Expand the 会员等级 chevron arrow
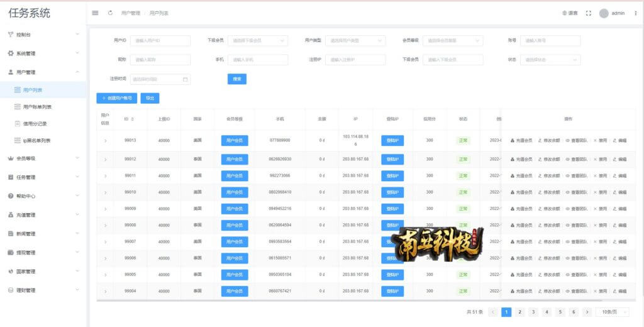The height and width of the screenshot is (327, 644). [x=77, y=158]
